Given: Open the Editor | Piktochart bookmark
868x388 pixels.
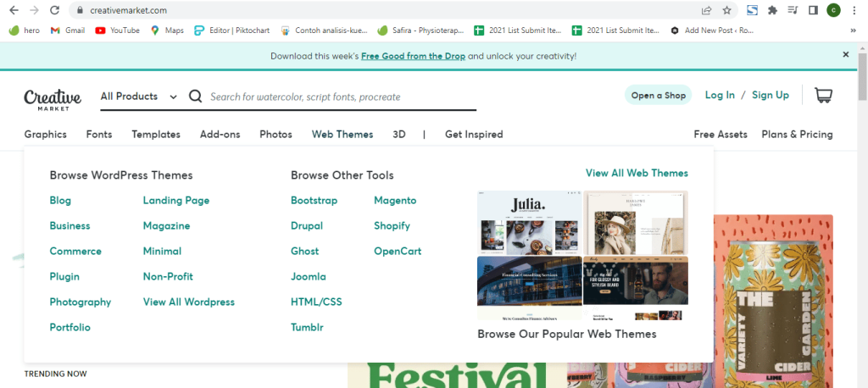Looking at the screenshot, I should (232, 30).
